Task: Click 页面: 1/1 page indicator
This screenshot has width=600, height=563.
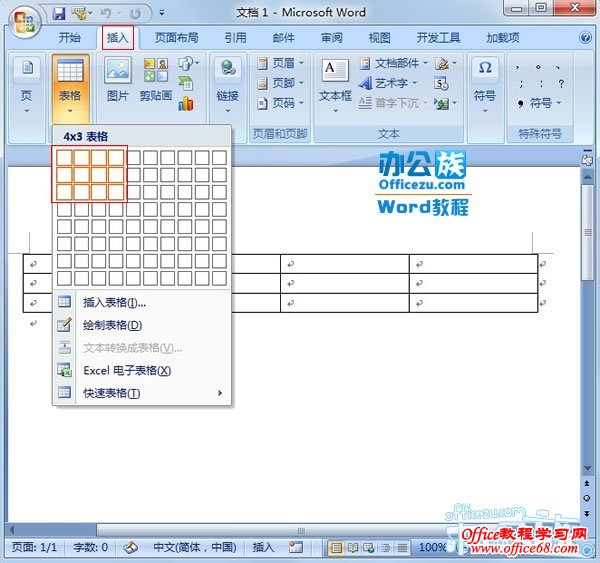Action: pyautogui.click(x=34, y=547)
